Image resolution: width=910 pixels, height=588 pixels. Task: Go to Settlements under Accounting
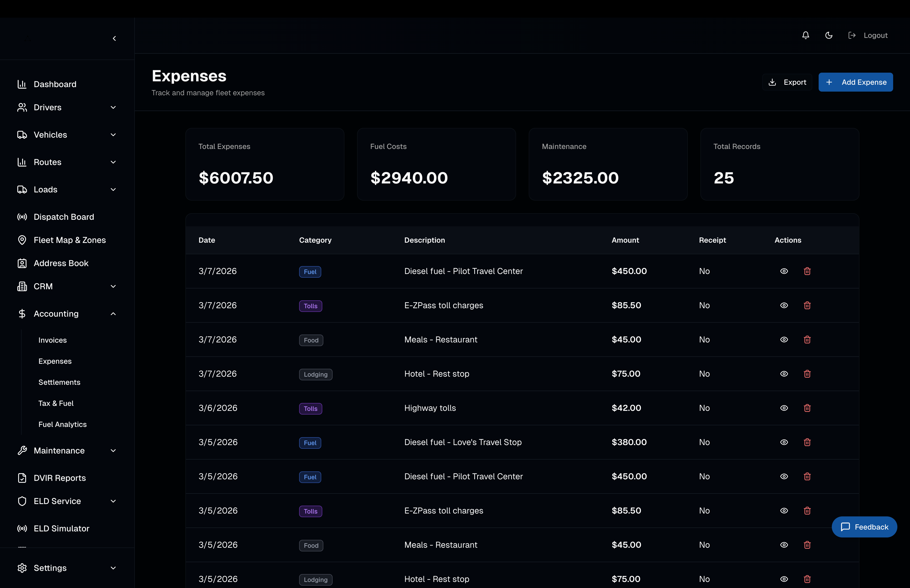click(59, 382)
